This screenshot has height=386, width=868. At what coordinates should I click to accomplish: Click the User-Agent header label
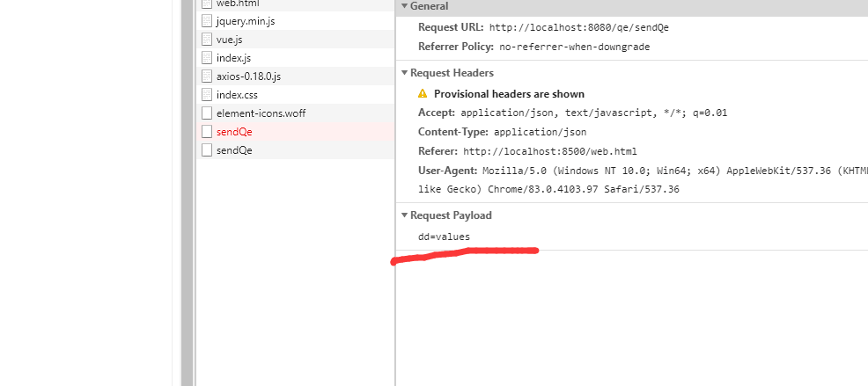[x=447, y=170]
